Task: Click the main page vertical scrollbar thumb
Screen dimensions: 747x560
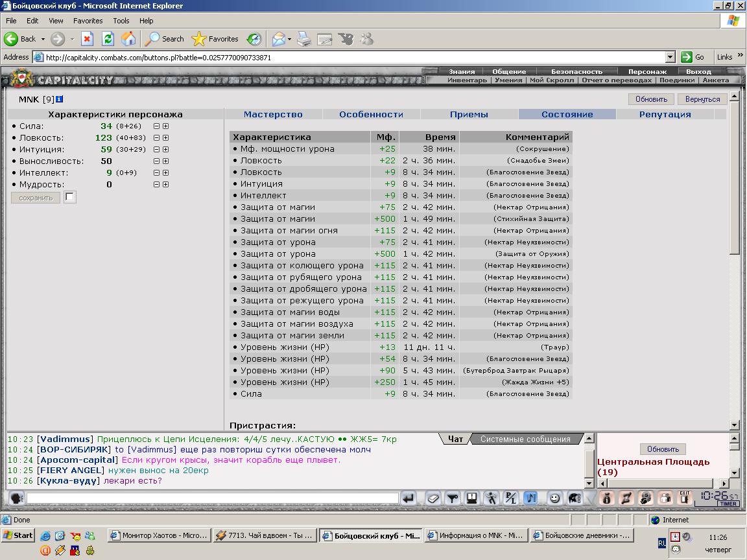Action: click(x=734, y=179)
